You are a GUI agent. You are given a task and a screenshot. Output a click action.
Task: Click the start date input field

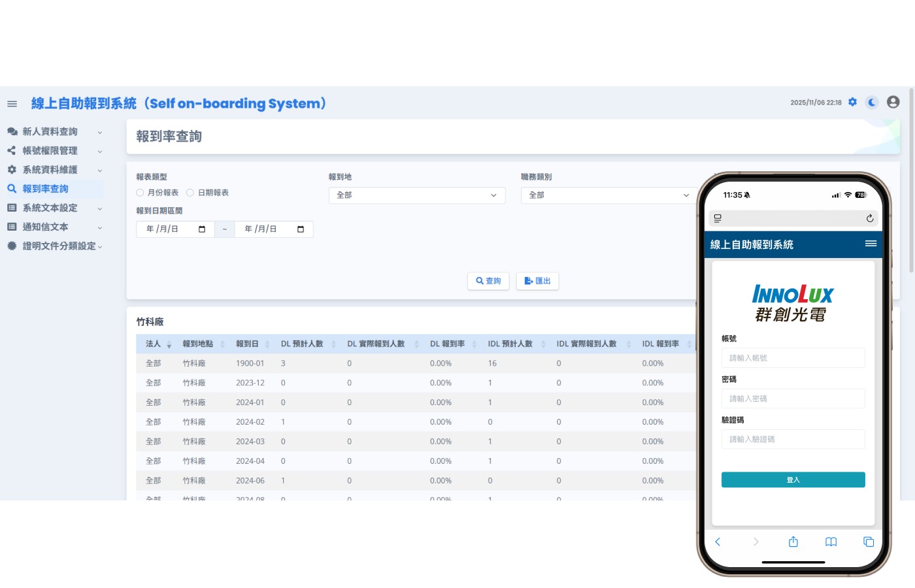tap(175, 229)
